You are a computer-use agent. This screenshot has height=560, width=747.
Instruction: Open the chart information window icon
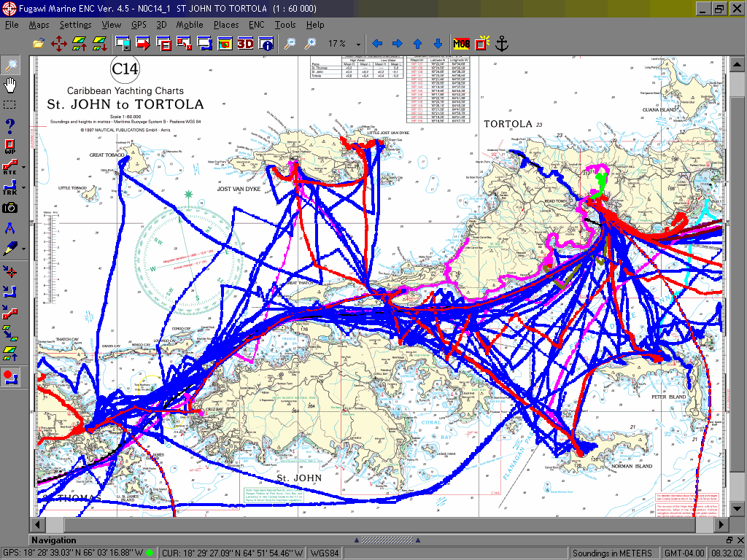[266, 44]
